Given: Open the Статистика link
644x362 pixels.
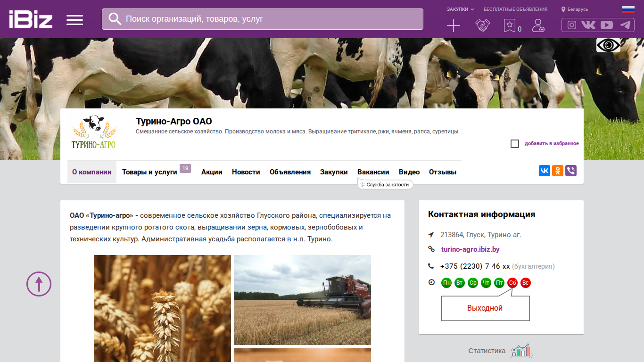Looking at the screenshot, I should tap(487, 351).
